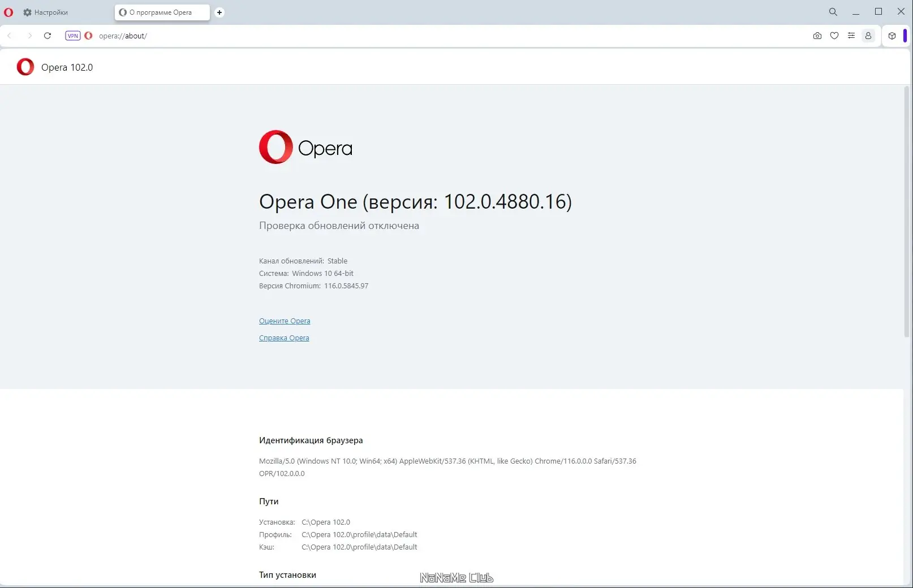Click the Система Windows 10 64-bit line
Viewport: 913px width, 588px height.
point(306,274)
